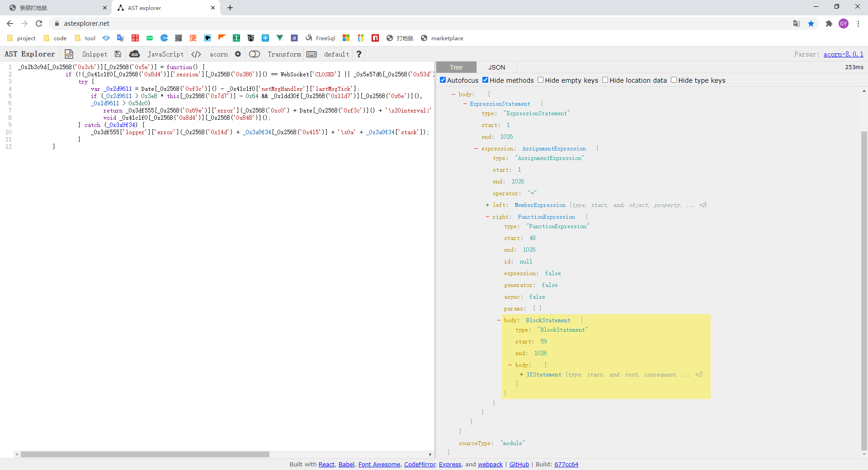The width and height of the screenshot is (868, 470).
Task: Click the code brackets parser icon
Action: pyautogui.click(x=196, y=54)
